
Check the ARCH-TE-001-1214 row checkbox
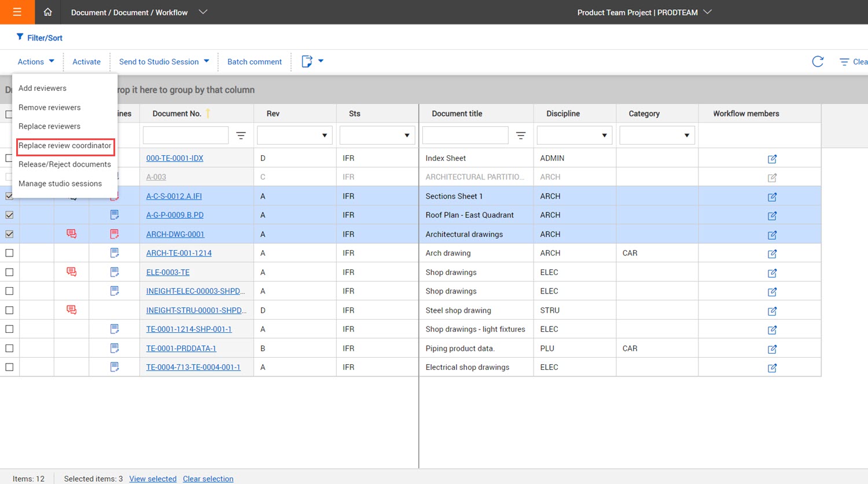click(x=9, y=253)
